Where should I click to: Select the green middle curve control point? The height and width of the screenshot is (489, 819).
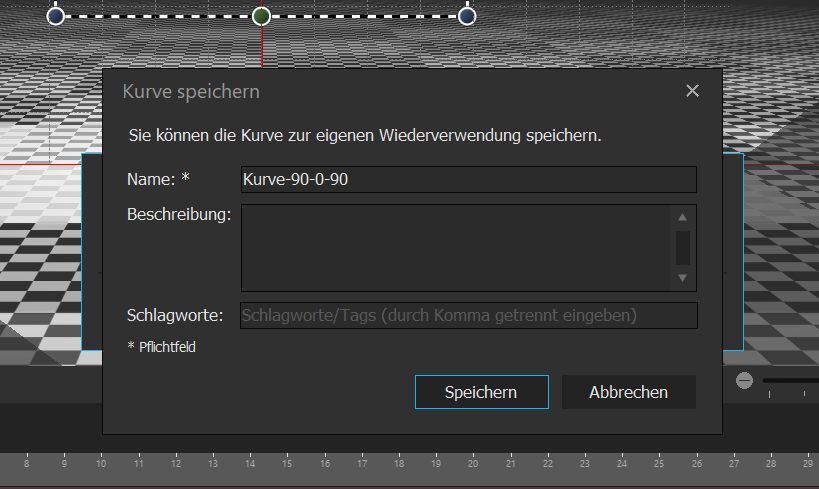coord(262,16)
